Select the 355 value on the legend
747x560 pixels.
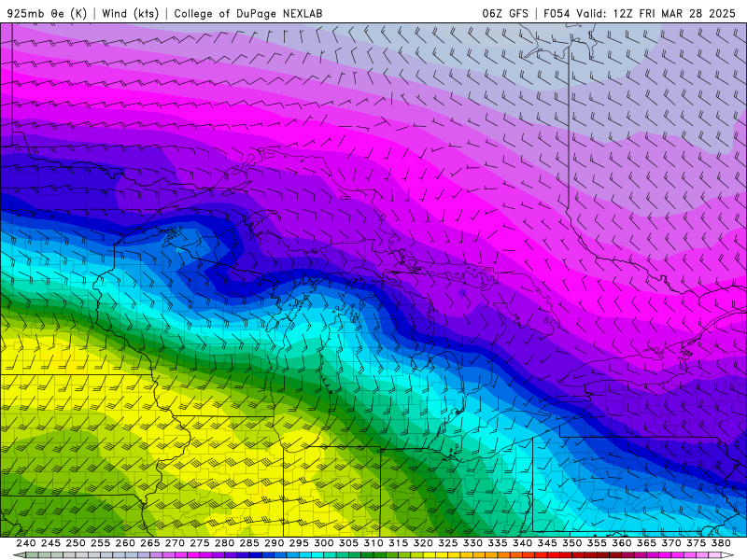click(x=597, y=543)
